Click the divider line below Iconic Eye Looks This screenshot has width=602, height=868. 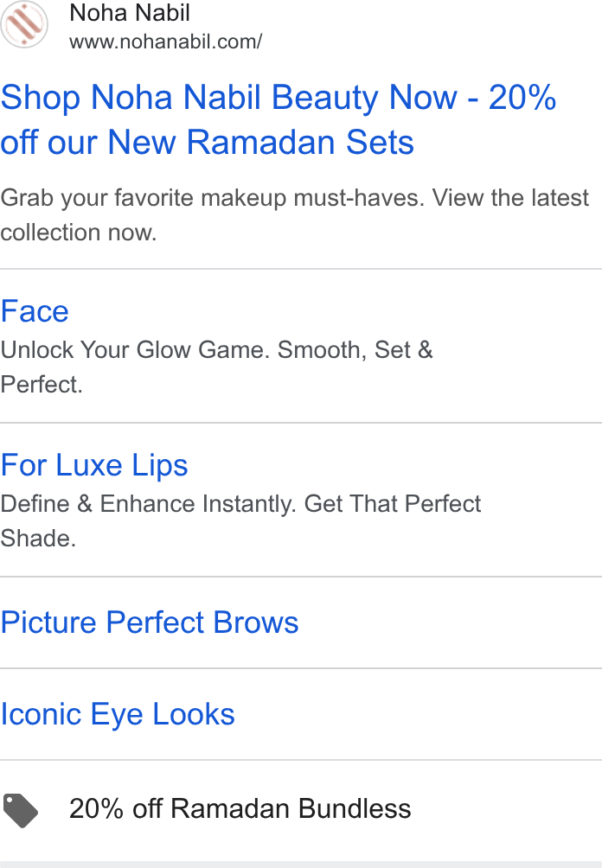click(301, 760)
